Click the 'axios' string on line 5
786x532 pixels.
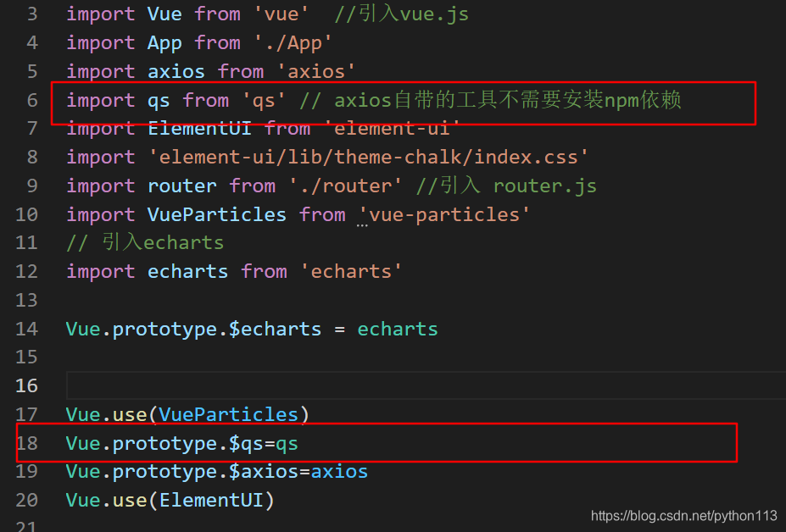click(316, 71)
